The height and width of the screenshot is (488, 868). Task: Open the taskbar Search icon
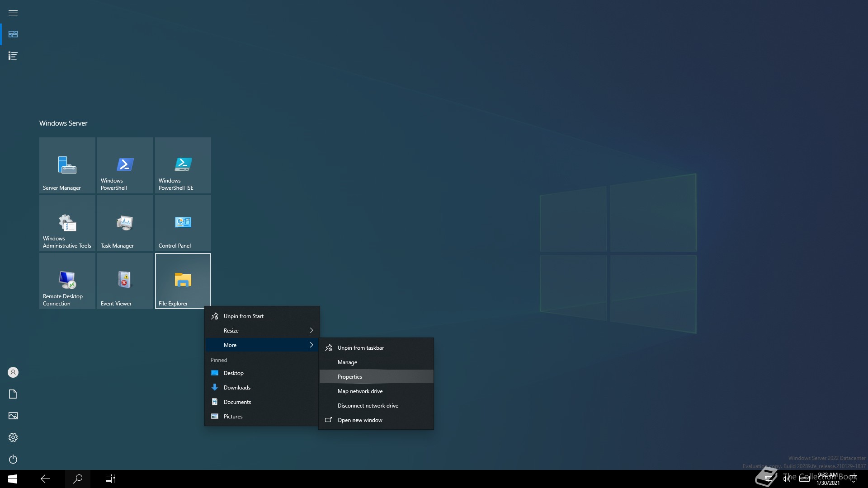click(78, 479)
